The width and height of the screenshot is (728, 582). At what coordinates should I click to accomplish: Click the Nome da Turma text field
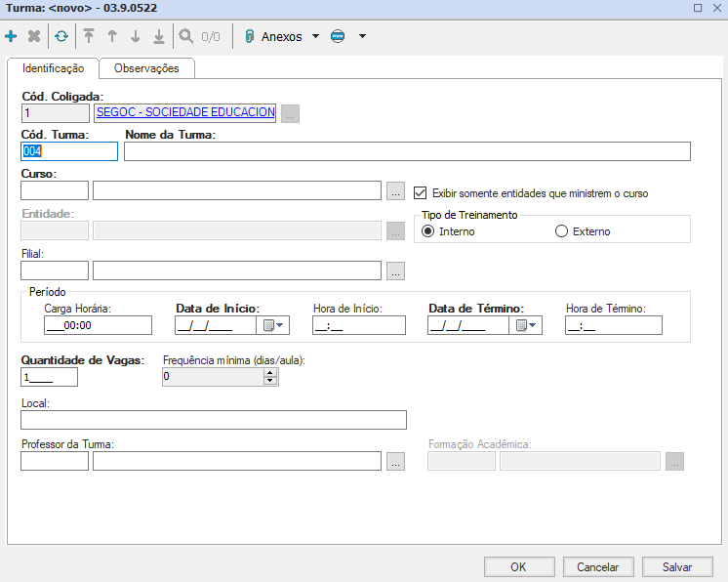407,151
